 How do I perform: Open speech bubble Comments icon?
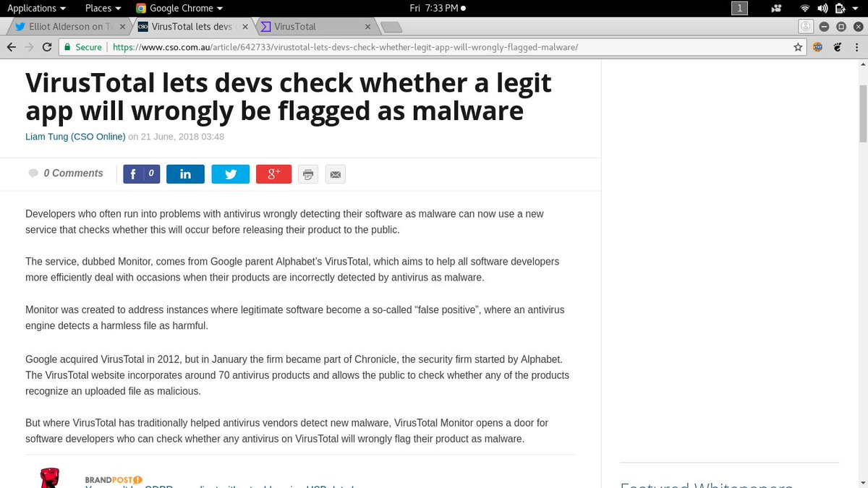[33, 174]
